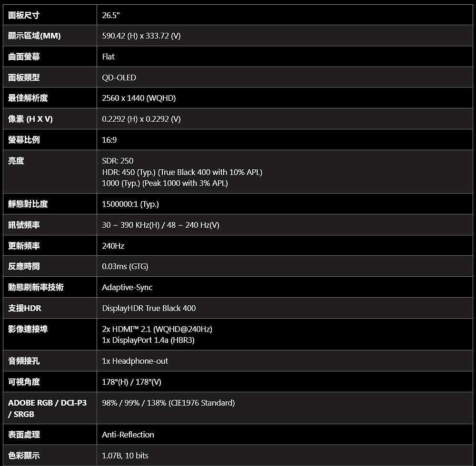Click the 0.03ms (GTG) response time

(125, 266)
